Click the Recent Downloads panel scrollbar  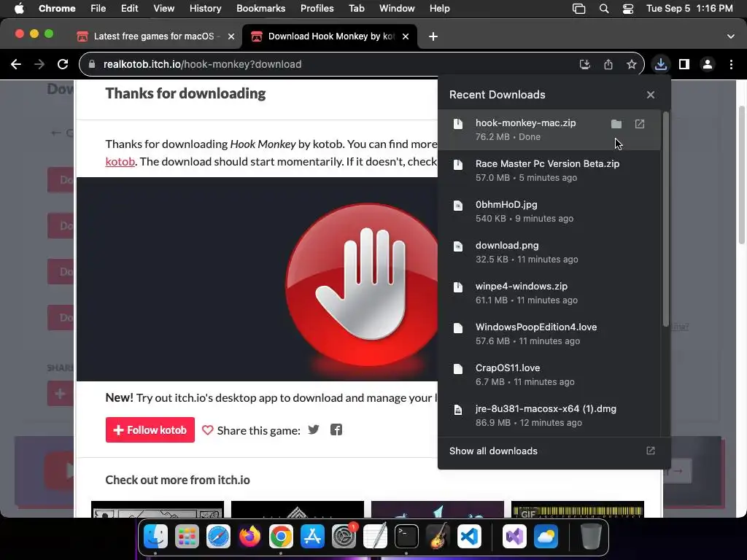(665, 220)
